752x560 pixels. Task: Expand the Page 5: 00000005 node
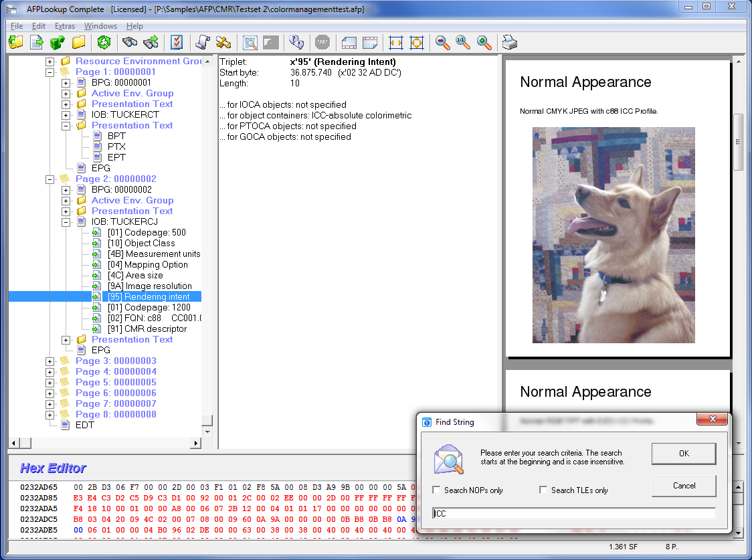point(50,383)
